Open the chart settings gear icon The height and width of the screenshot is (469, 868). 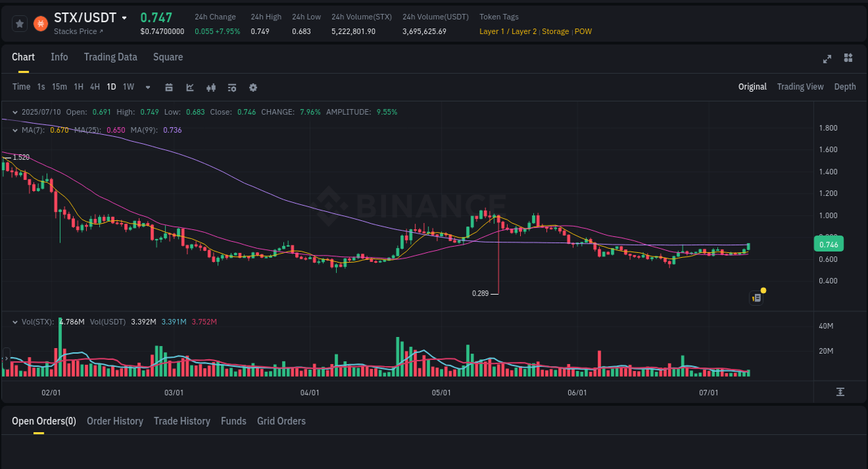(x=253, y=88)
